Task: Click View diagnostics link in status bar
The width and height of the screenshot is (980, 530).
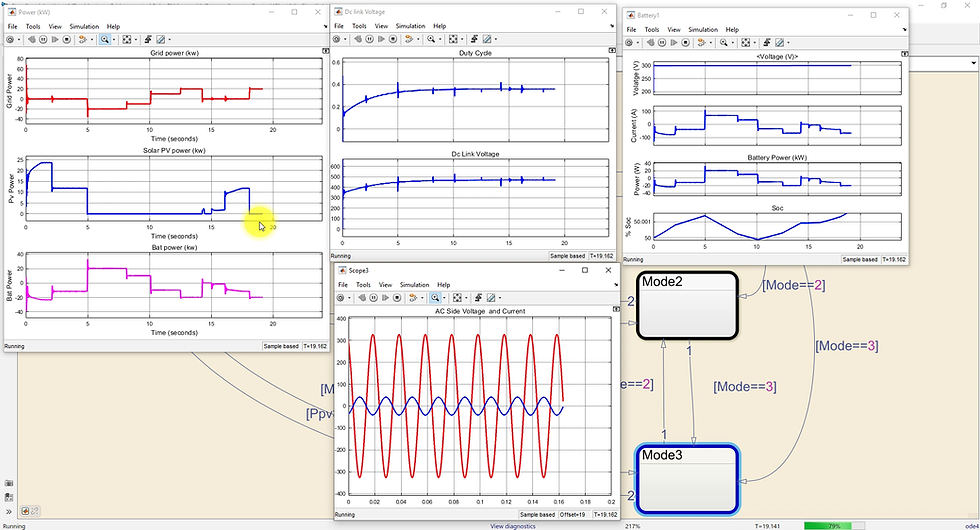Action: click(x=512, y=526)
